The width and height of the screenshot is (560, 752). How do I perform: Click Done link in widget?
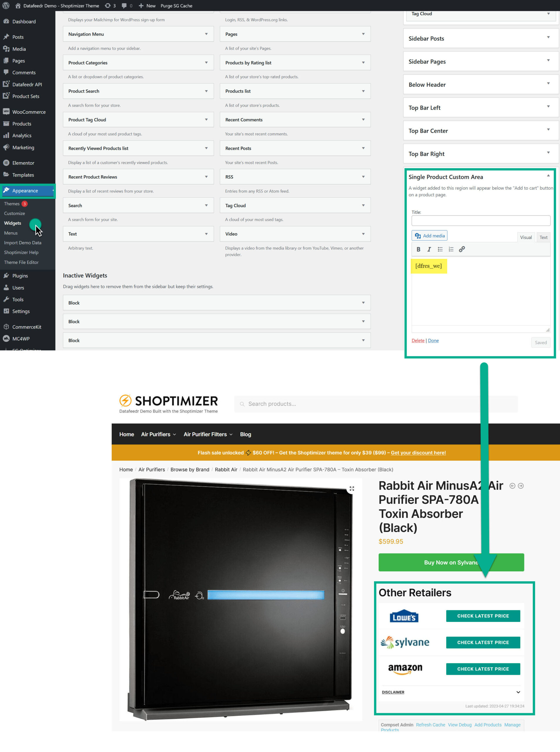(x=433, y=340)
